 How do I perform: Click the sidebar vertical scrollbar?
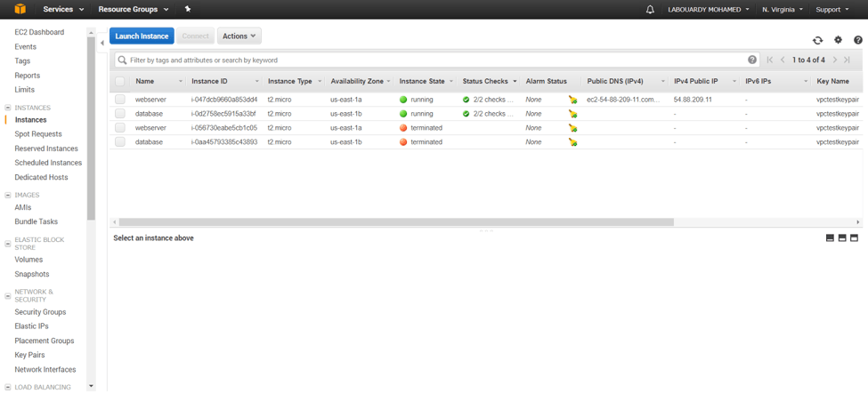coord(91,128)
